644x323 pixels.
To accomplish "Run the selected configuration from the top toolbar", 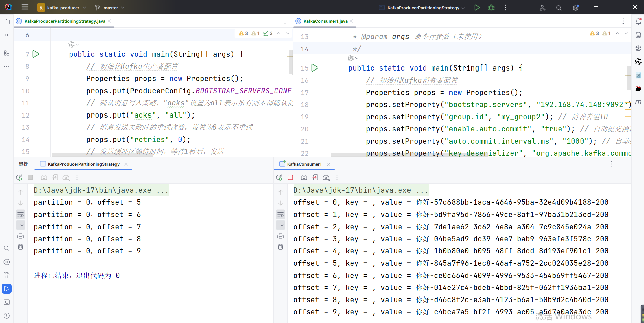I will 477,7.
